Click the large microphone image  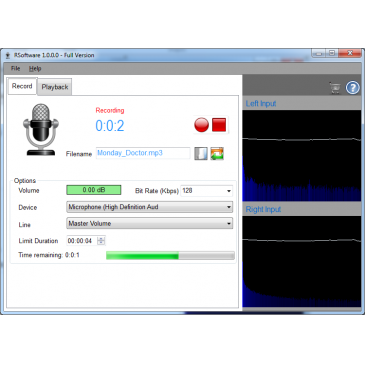(41, 129)
